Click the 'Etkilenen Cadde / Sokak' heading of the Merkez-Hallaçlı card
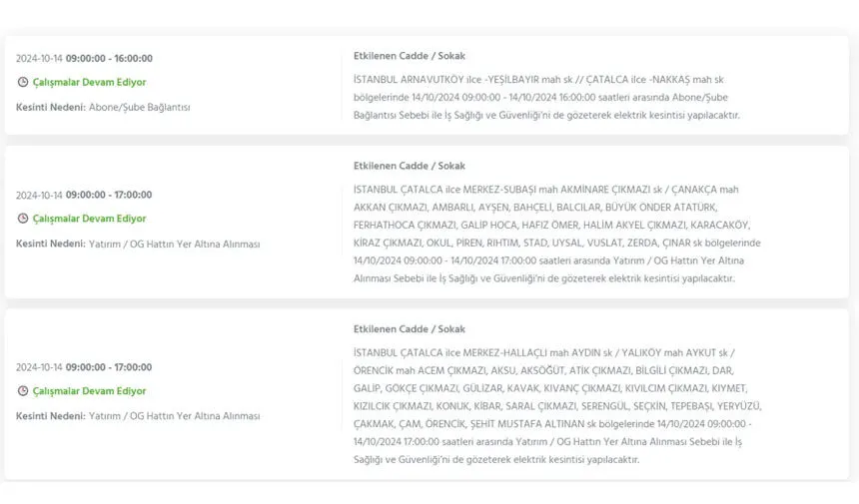 point(409,329)
